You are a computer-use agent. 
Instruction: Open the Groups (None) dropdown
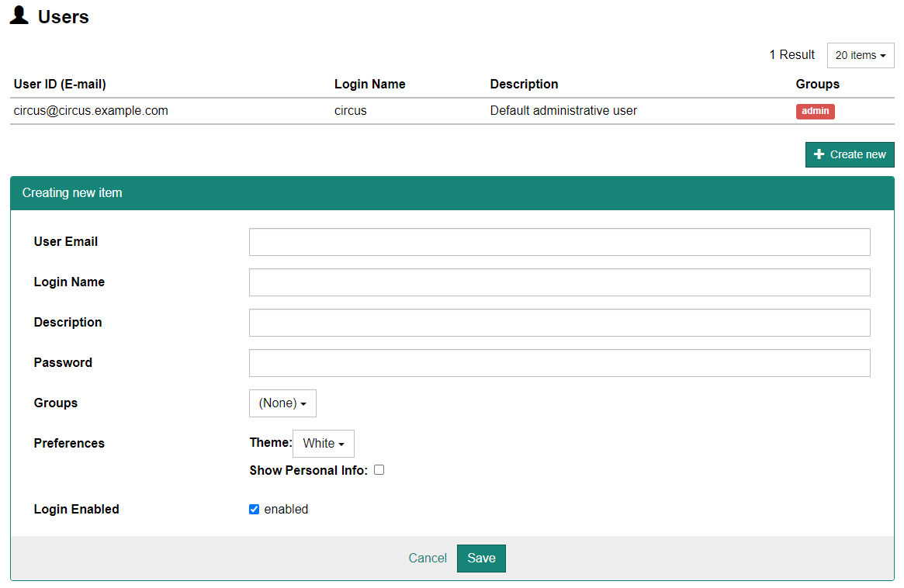[282, 403]
